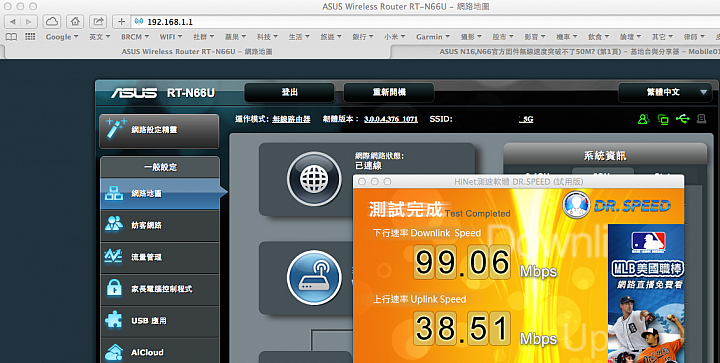Open the Share arrow icon in Safari toolbar

click(x=98, y=22)
